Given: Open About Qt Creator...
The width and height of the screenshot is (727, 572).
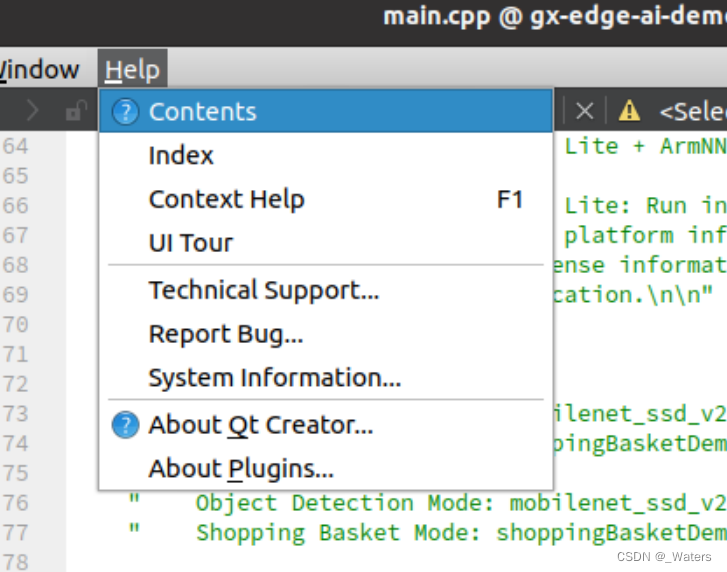Looking at the screenshot, I should pos(325,425).
